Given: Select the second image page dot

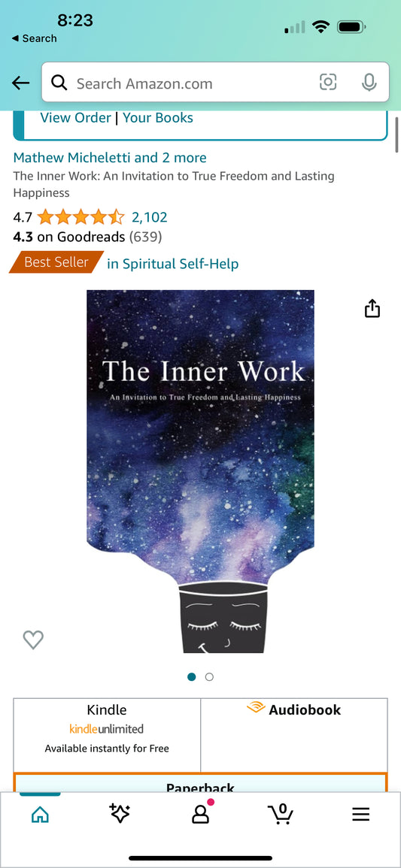Looking at the screenshot, I should 209,676.
